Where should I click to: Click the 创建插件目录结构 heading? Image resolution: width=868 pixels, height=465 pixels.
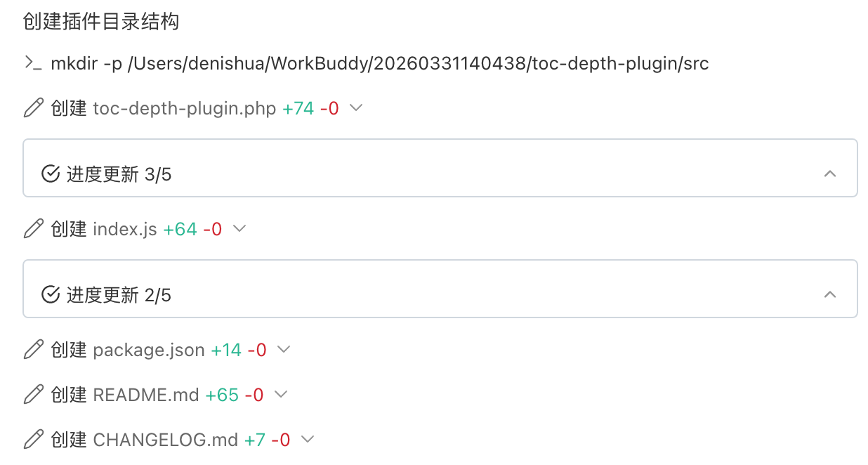(x=100, y=22)
